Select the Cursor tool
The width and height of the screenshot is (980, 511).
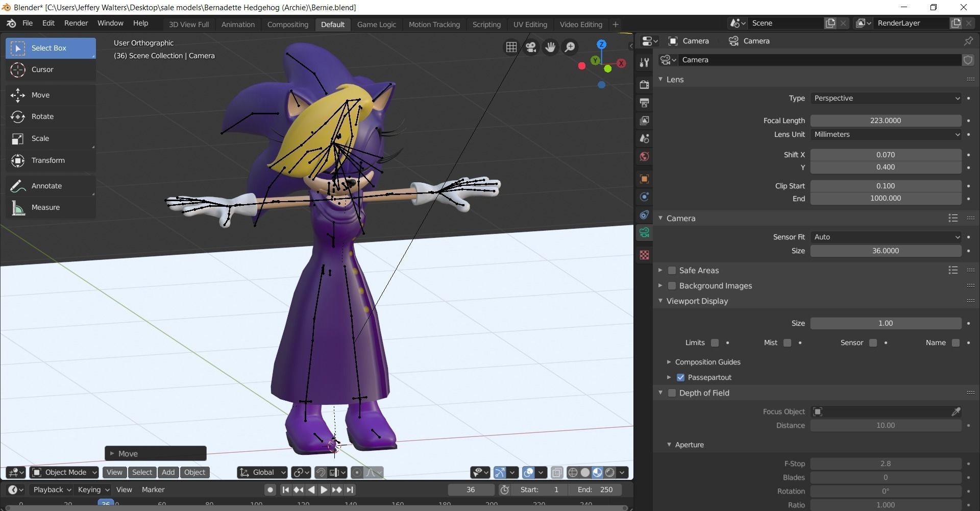point(51,69)
